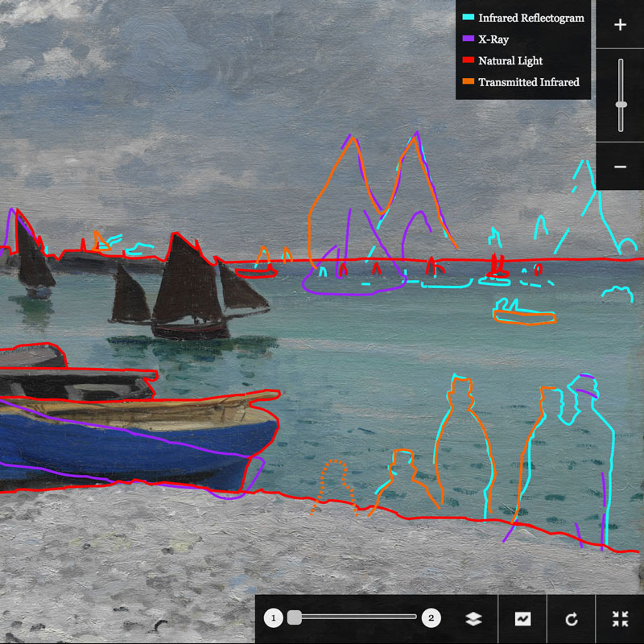Click the cyan Infrared Reflectogram swatch
Screen dimensions: 644x644
[x=469, y=17]
